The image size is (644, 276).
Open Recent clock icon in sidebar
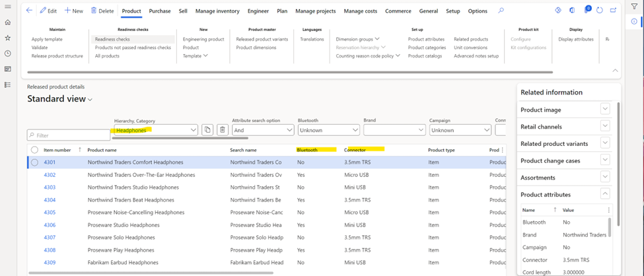click(x=7, y=53)
